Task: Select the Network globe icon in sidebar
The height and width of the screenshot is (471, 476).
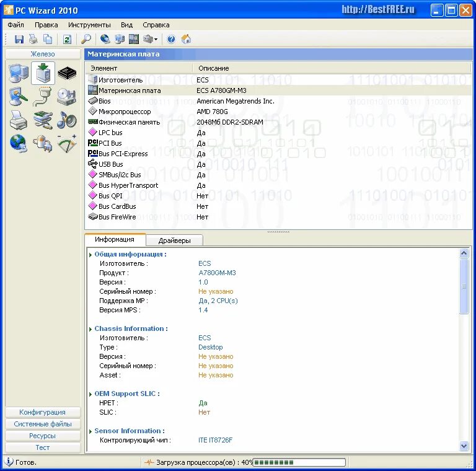Action: 19,143
